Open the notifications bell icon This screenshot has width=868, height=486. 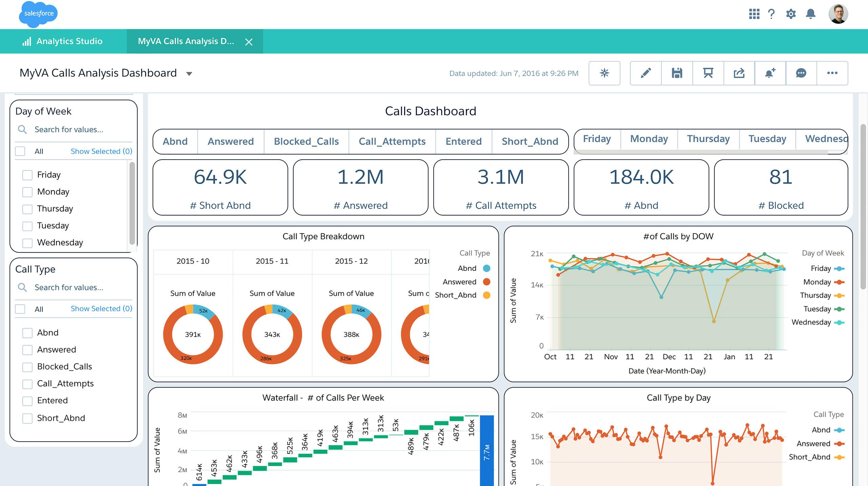coord(811,14)
